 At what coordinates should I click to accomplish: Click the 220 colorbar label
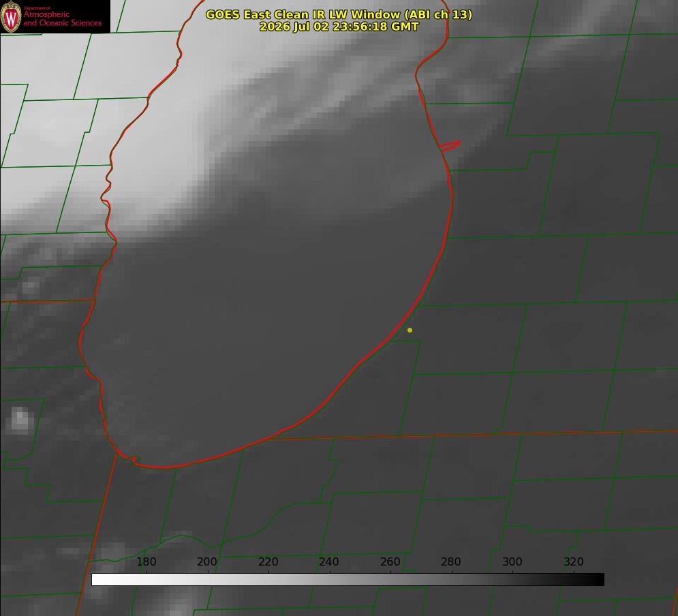268,561
